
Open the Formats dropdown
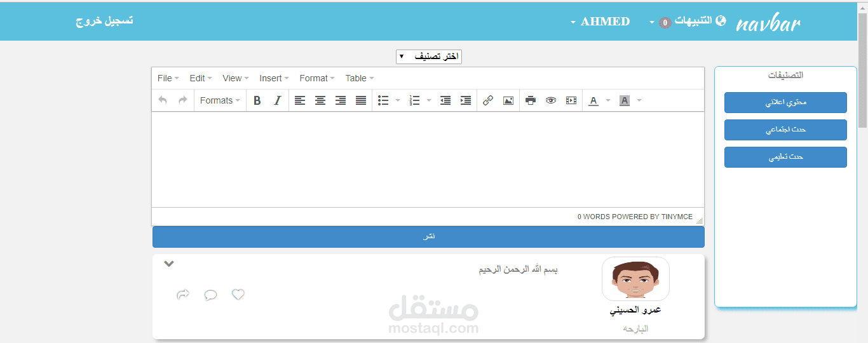[220, 100]
